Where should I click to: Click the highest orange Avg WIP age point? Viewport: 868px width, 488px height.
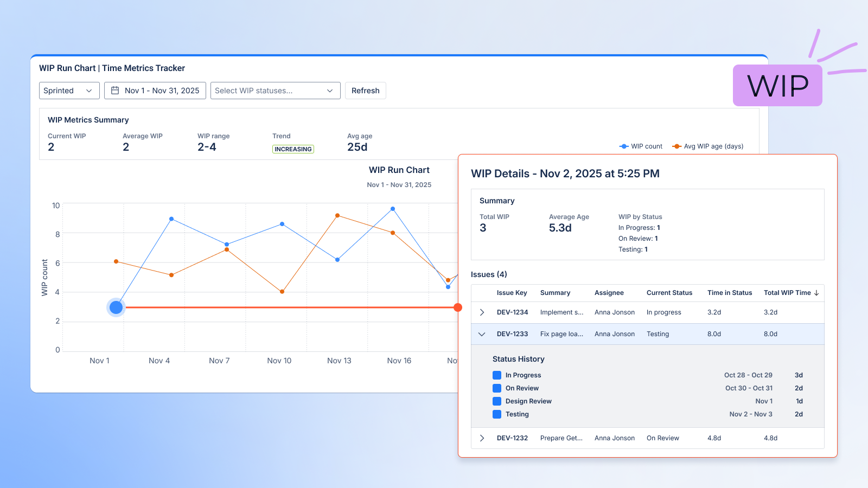point(337,215)
